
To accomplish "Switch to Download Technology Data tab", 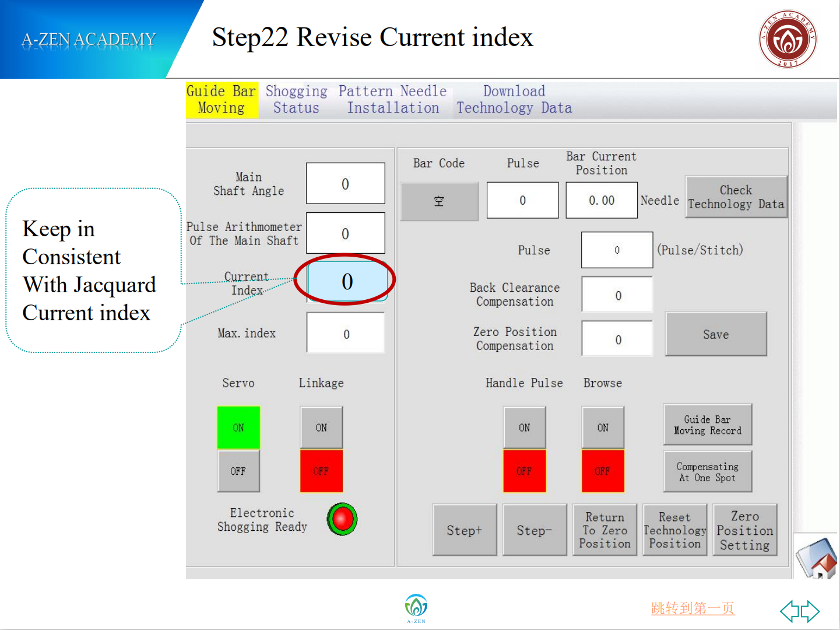I will 514,100.
